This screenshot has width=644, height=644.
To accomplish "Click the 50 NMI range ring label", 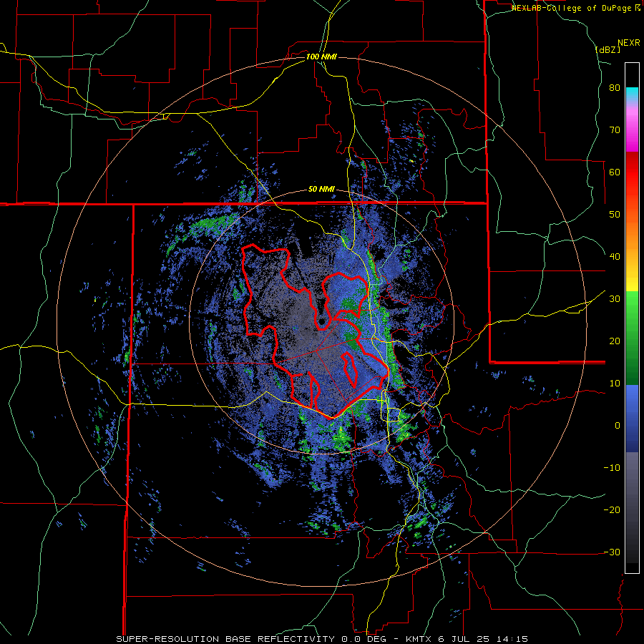I will click(321, 190).
